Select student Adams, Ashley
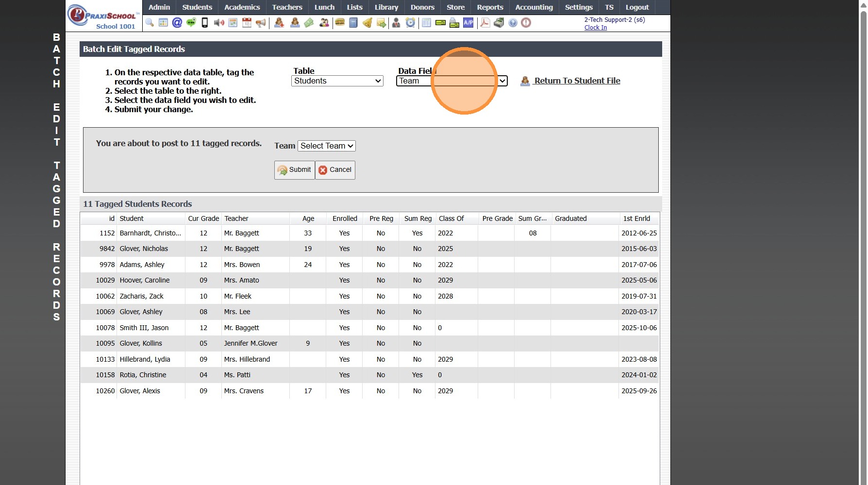This screenshot has height=485, width=868. click(x=369, y=265)
